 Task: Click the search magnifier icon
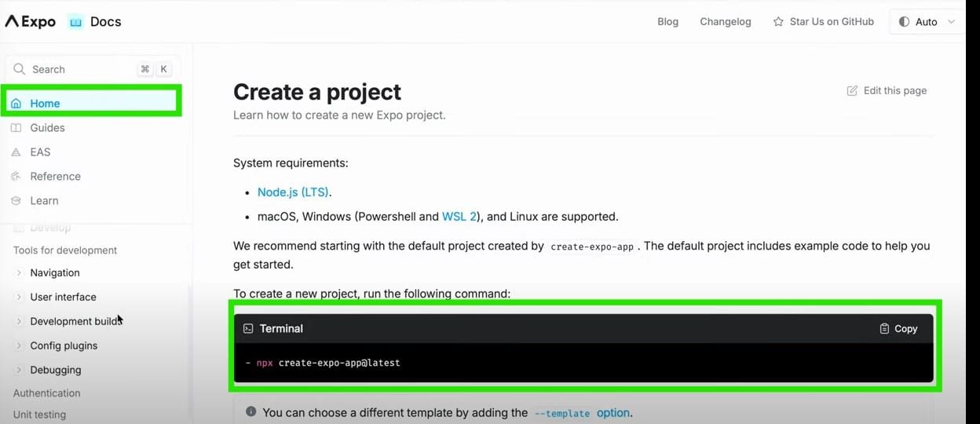tap(20, 69)
